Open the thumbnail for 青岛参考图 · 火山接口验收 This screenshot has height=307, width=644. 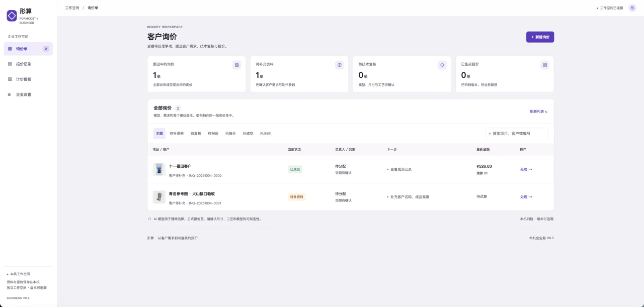pyautogui.click(x=159, y=196)
